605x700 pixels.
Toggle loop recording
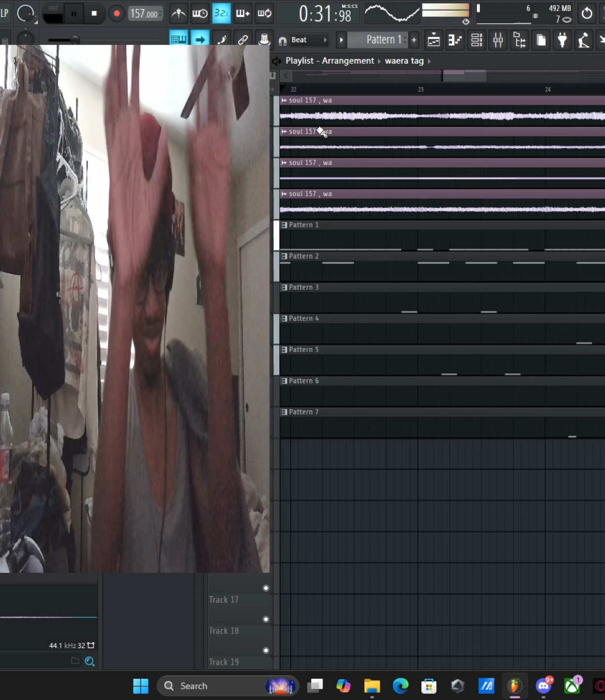[x=265, y=13]
